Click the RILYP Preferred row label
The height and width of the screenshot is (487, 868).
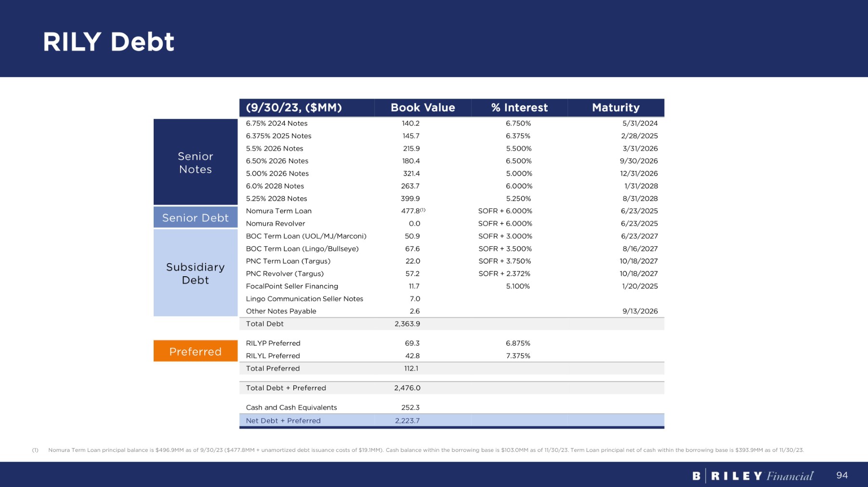[273, 343]
